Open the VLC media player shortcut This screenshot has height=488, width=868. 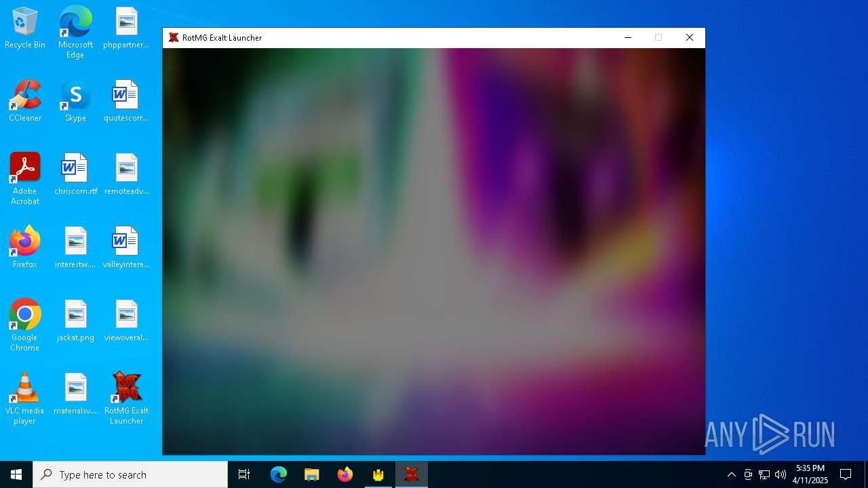tap(25, 399)
